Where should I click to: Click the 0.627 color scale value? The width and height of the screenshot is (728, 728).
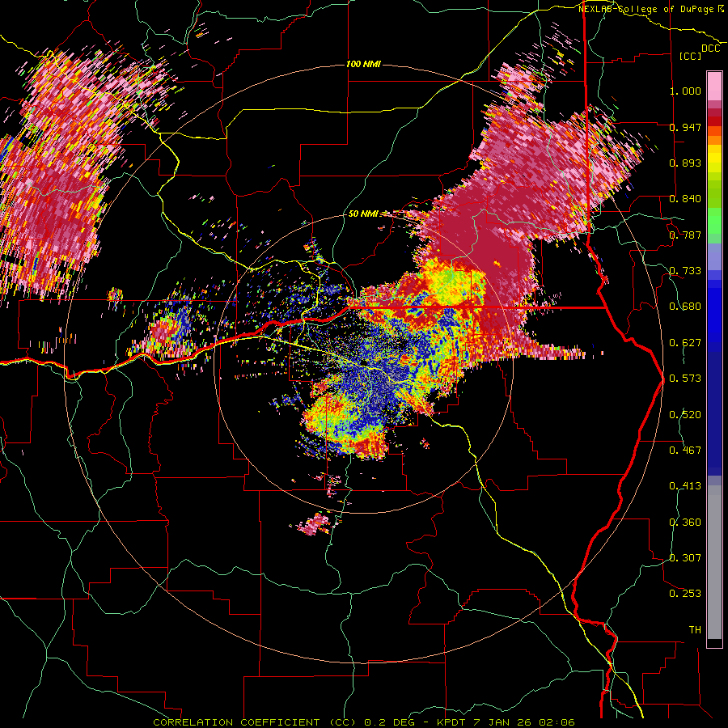click(x=685, y=343)
